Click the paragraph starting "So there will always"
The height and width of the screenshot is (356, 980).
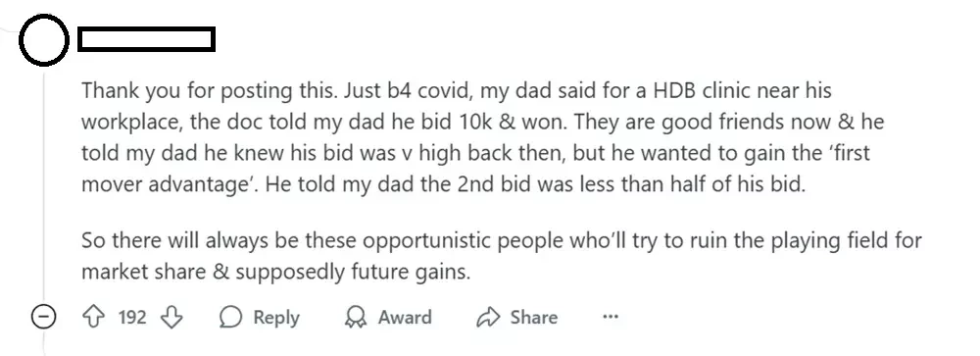[x=501, y=256]
